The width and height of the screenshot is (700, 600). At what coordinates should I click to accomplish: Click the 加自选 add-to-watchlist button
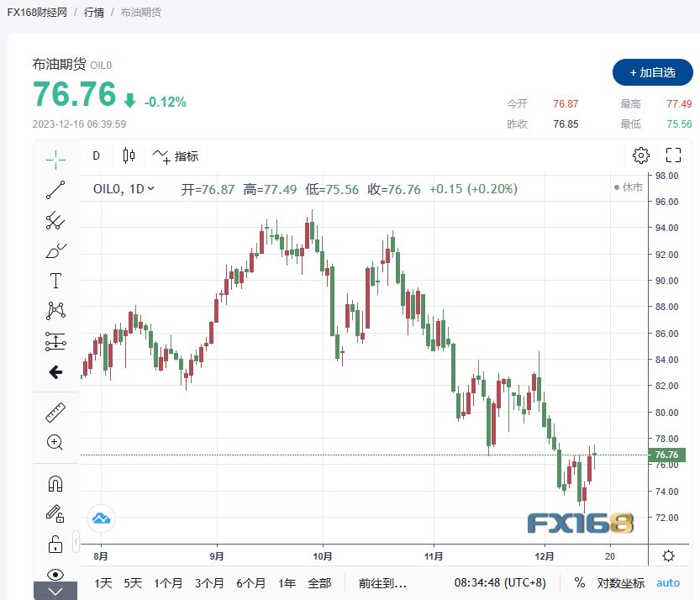click(x=652, y=72)
